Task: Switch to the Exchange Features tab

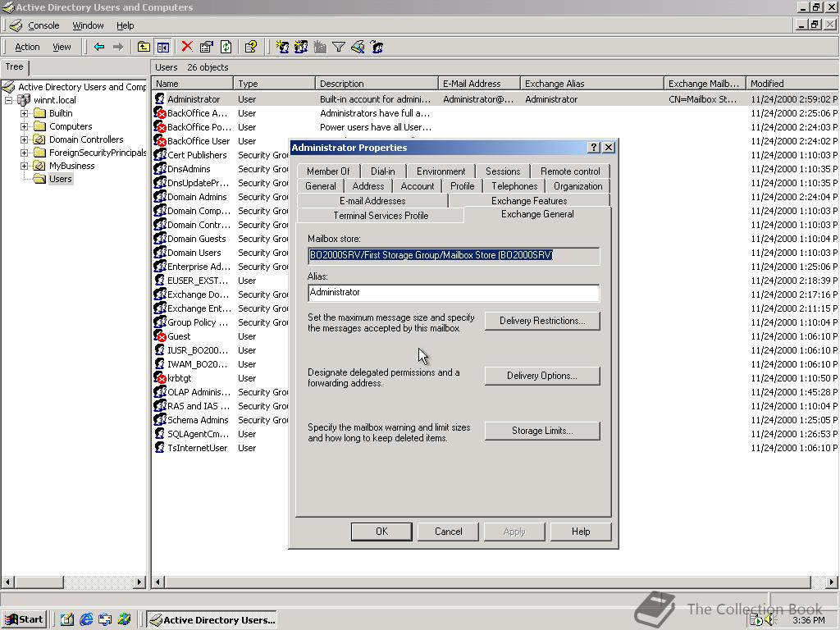Action: click(x=529, y=201)
